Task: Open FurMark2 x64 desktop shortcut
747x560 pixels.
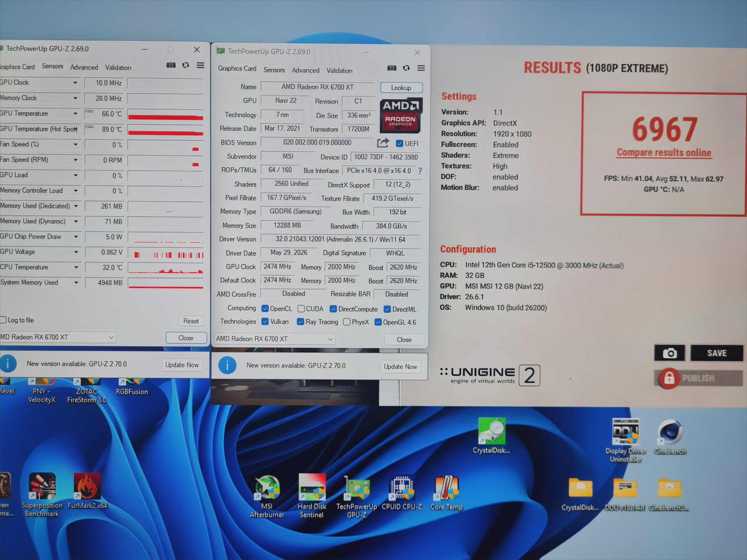Action: click(87, 491)
